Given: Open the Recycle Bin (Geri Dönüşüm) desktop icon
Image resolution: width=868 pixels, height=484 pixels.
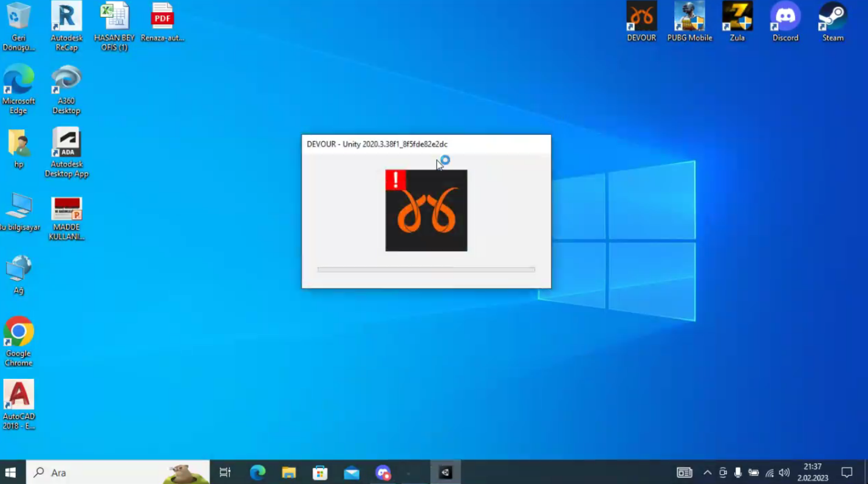Looking at the screenshot, I should [x=19, y=27].
